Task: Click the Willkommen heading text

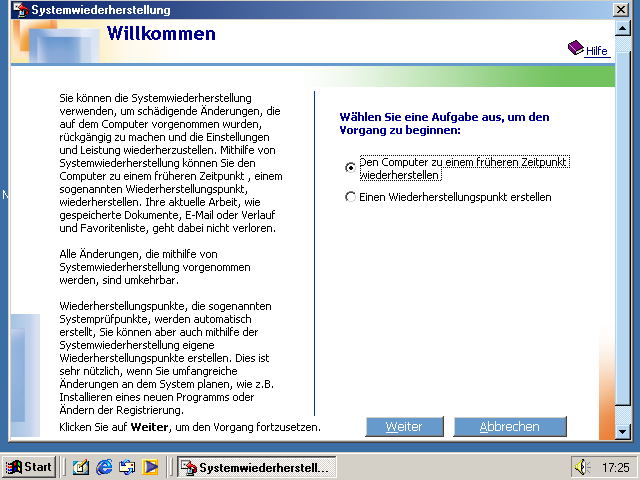Action: tap(161, 35)
